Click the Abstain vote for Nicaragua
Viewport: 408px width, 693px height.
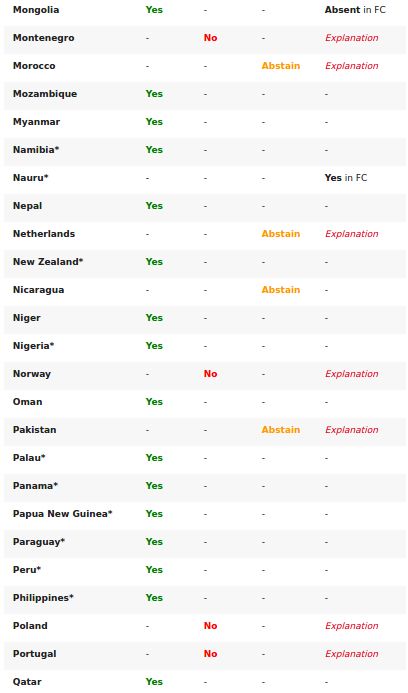(x=281, y=290)
